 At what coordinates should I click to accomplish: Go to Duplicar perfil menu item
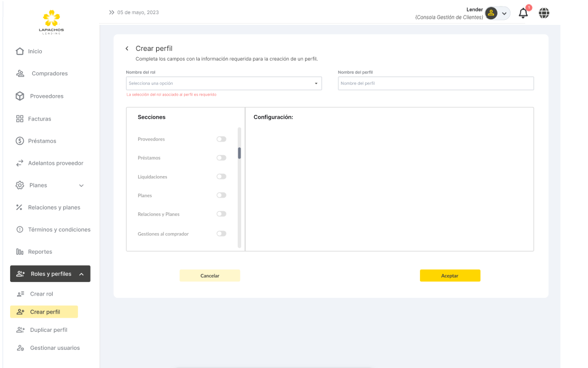48,330
